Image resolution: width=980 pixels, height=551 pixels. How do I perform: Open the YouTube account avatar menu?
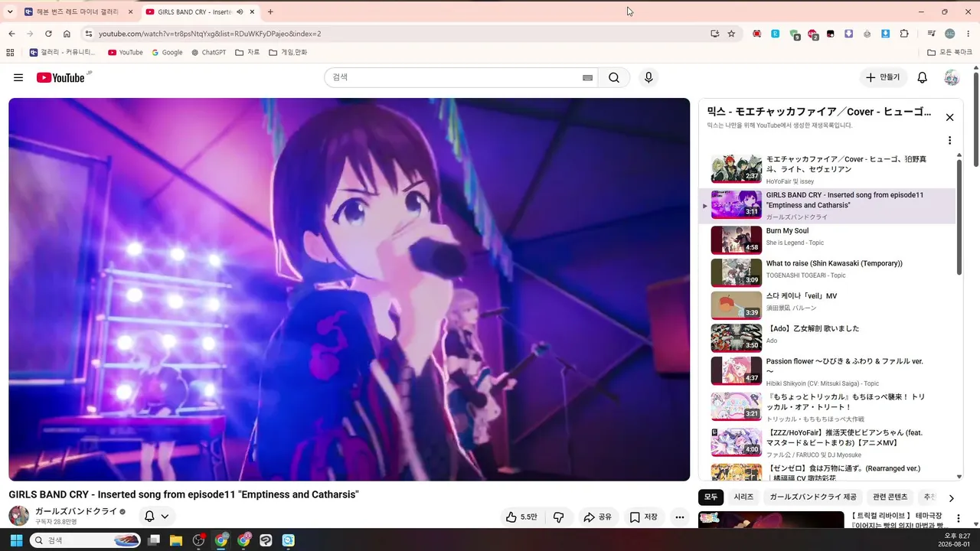tap(952, 77)
